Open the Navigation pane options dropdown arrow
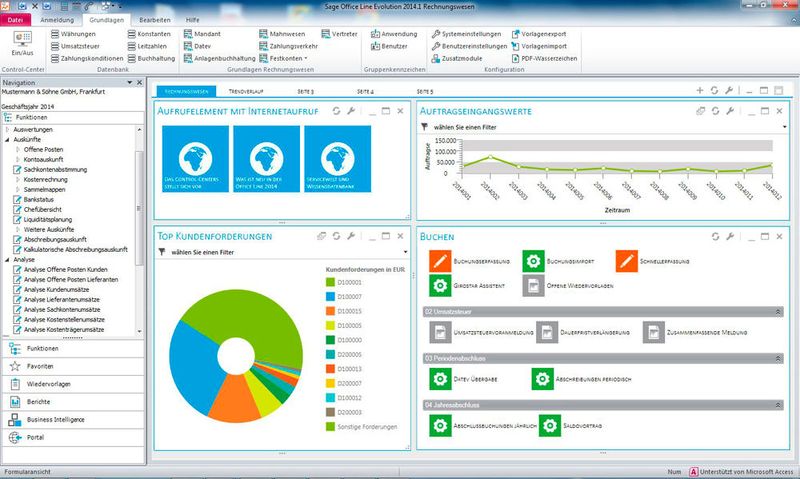800x479 pixels. (130, 82)
